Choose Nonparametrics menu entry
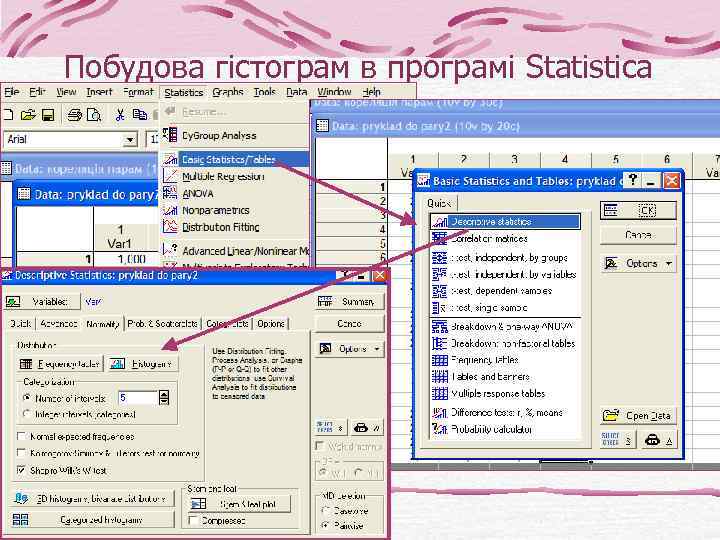 click(x=215, y=210)
